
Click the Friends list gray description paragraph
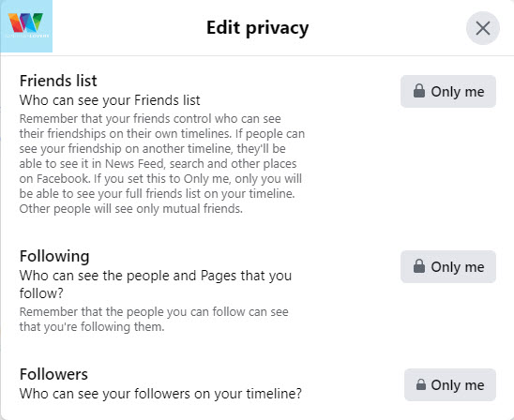coord(162,163)
